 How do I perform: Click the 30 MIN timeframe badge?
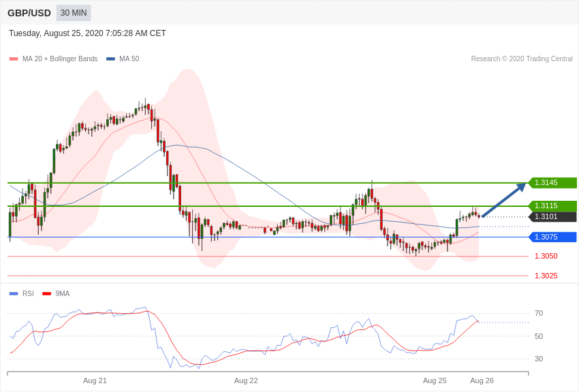point(74,13)
